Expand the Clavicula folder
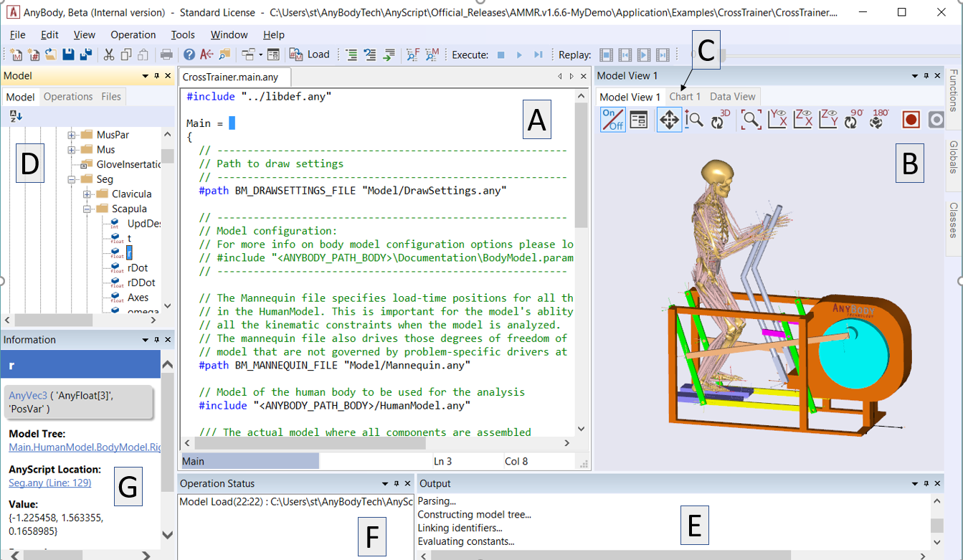 click(x=87, y=194)
